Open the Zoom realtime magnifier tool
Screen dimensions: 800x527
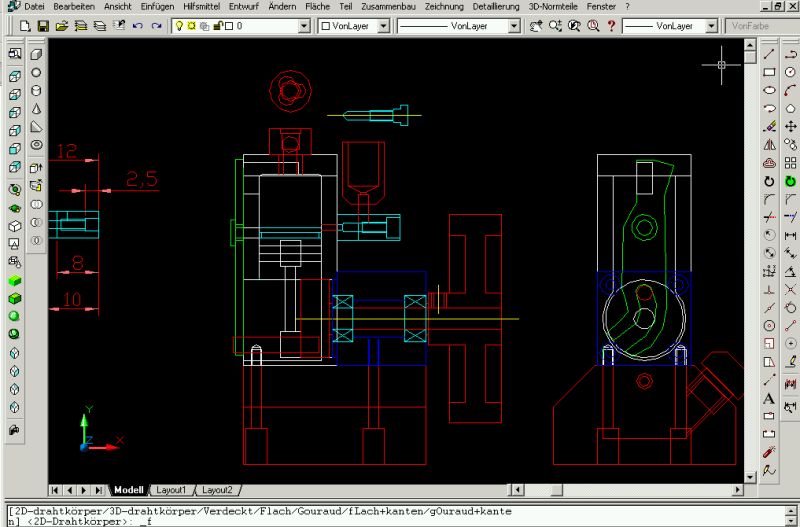tap(555, 26)
